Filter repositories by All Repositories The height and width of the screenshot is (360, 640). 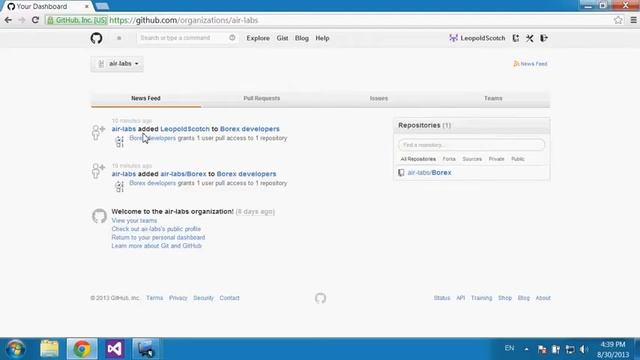(x=418, y=159)
